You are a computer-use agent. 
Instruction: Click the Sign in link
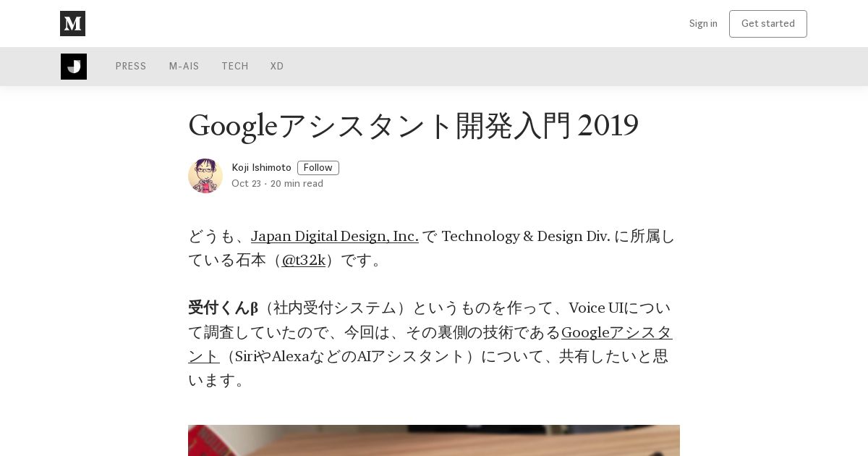[703, 24]
